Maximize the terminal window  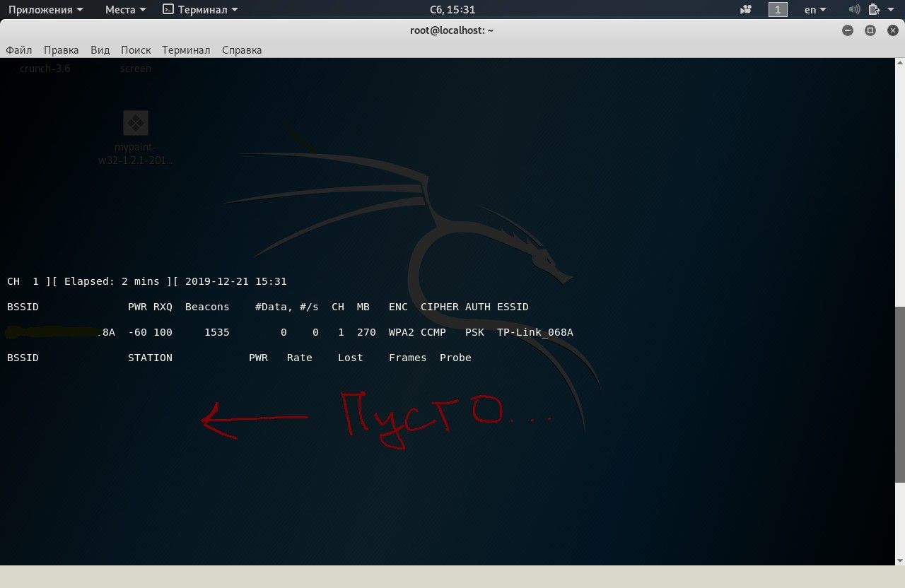tap(870, 30)
